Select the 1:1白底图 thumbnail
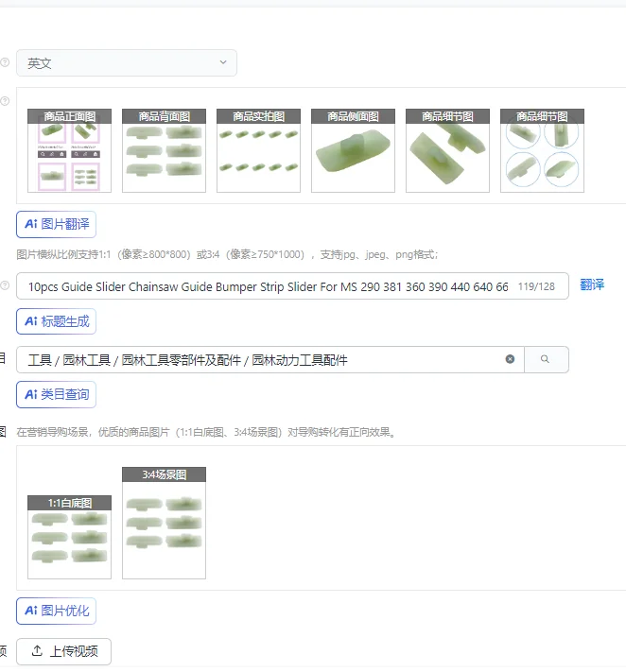Screen dimensions: 626x672 pyautogui.click(x=69, y=537)
